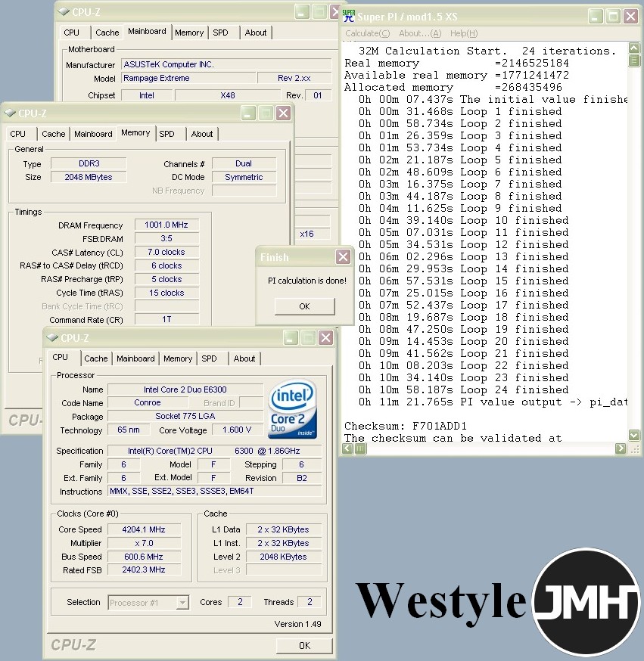Minimize the front CPU-Z CPU window
This screenshot has width=644, height=661.
coord(291,337)
